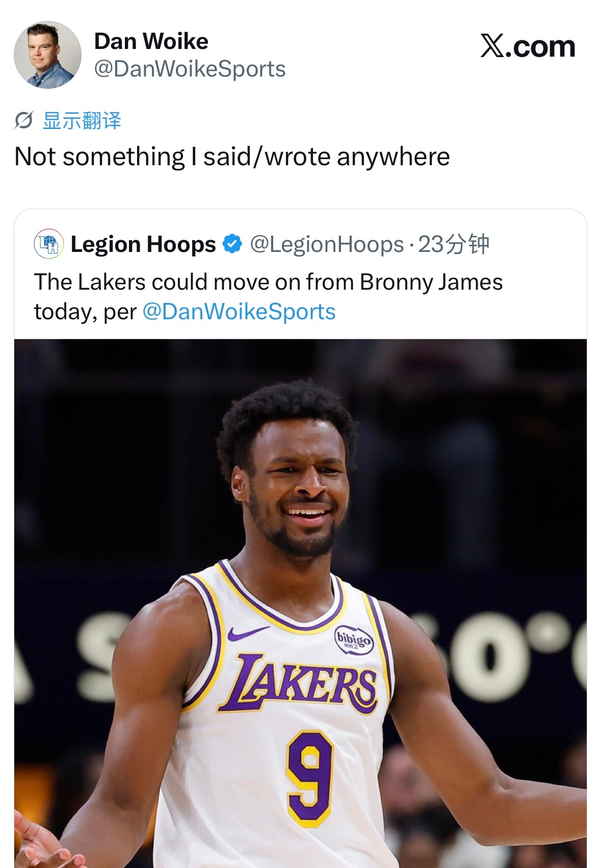
Task: Click the quoted tweet card header area
Action: [x=300, y=244]
